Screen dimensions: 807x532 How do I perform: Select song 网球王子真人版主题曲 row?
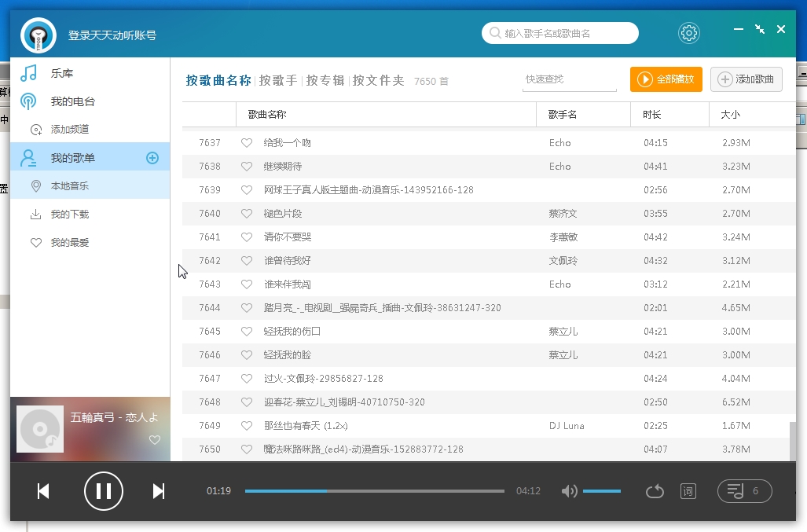(x=489, y=190)
